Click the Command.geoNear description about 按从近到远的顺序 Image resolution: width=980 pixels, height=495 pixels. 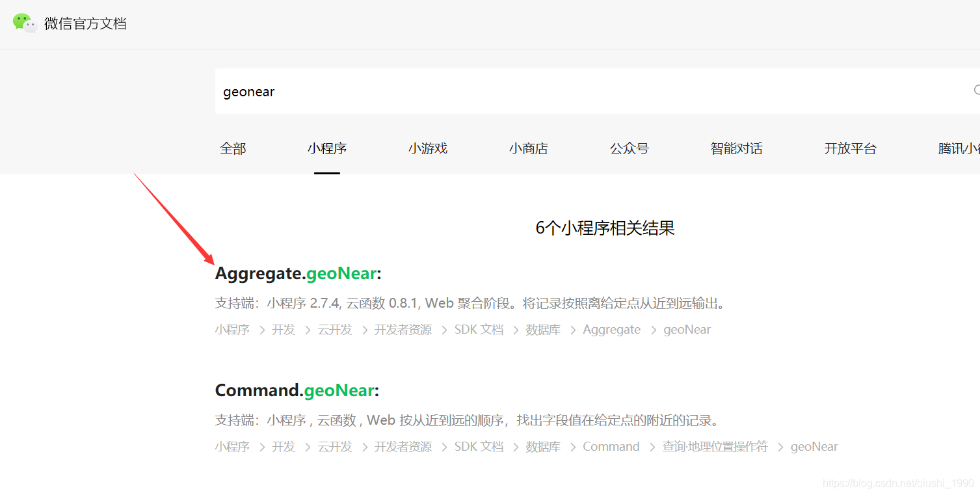click(468, 421)
